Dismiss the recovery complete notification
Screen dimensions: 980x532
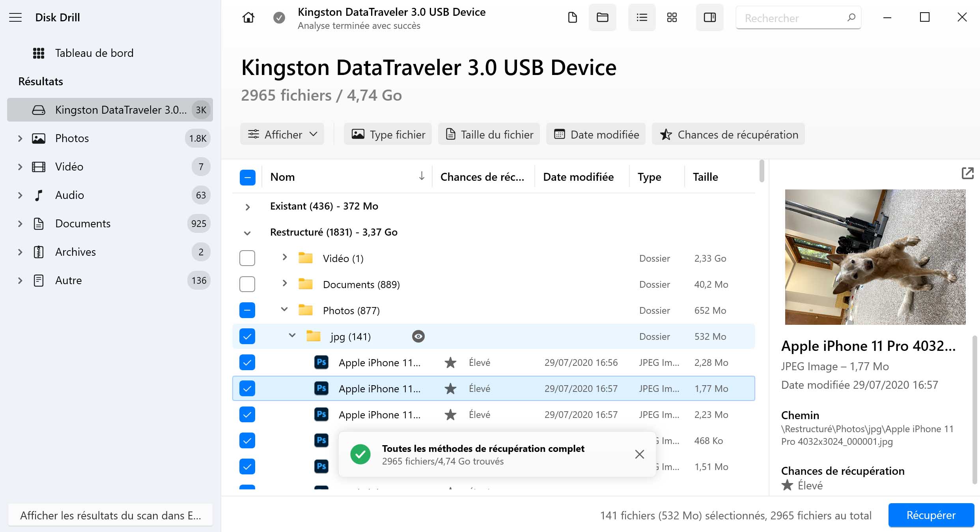point(639,454)
